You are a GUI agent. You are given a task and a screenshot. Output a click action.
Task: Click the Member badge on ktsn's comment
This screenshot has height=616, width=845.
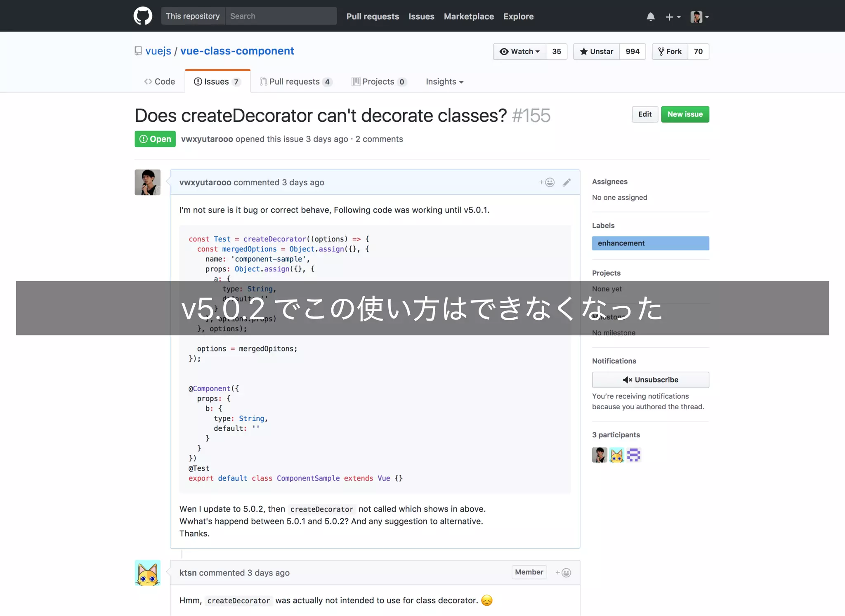point(529,572)
